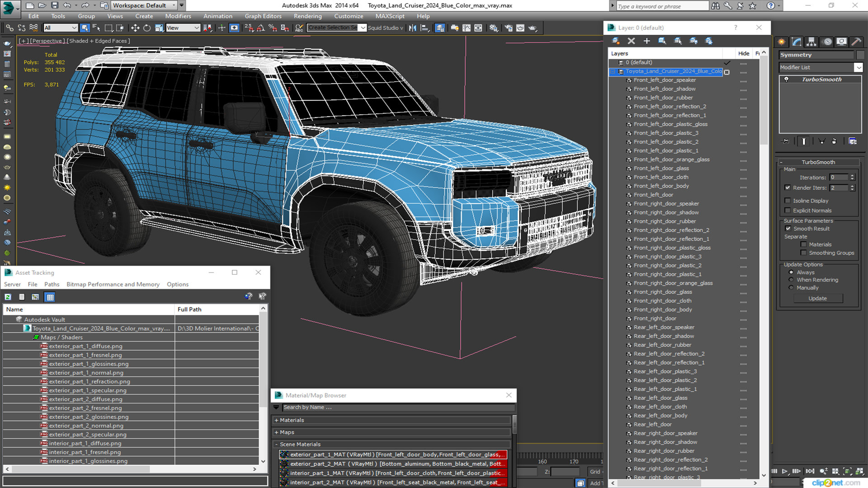
Task: Open Bitmap Performance and Memory menu
Action: tap(113, 284)
